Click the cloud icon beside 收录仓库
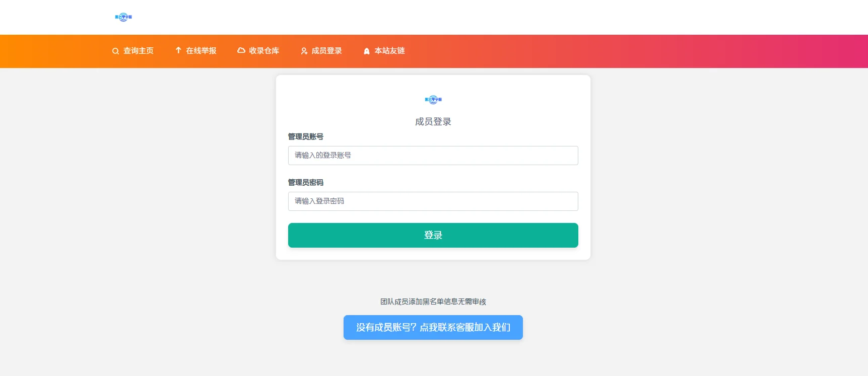868x376 pixels. pyautogui.click(x=241, y=50)
